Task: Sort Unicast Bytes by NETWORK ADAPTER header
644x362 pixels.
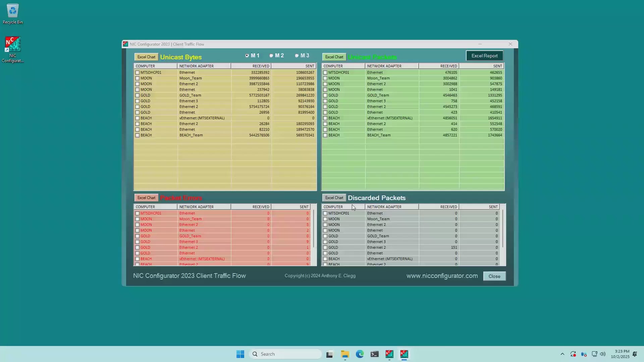Action: [204, 66]
